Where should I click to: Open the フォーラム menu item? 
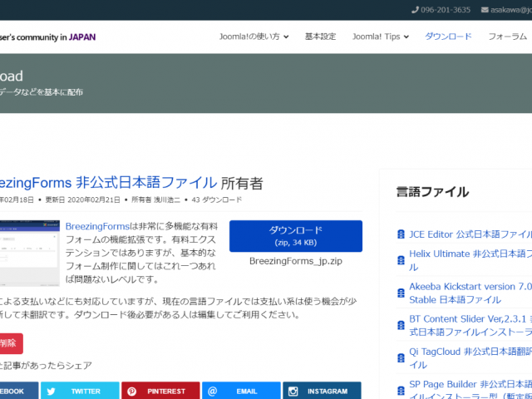(x=508, y=37)
